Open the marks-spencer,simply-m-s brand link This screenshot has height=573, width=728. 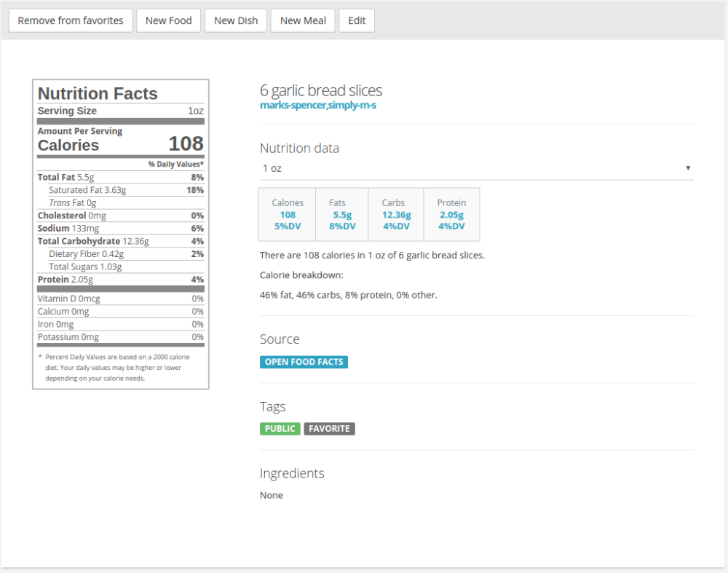[x=318, y=106]
